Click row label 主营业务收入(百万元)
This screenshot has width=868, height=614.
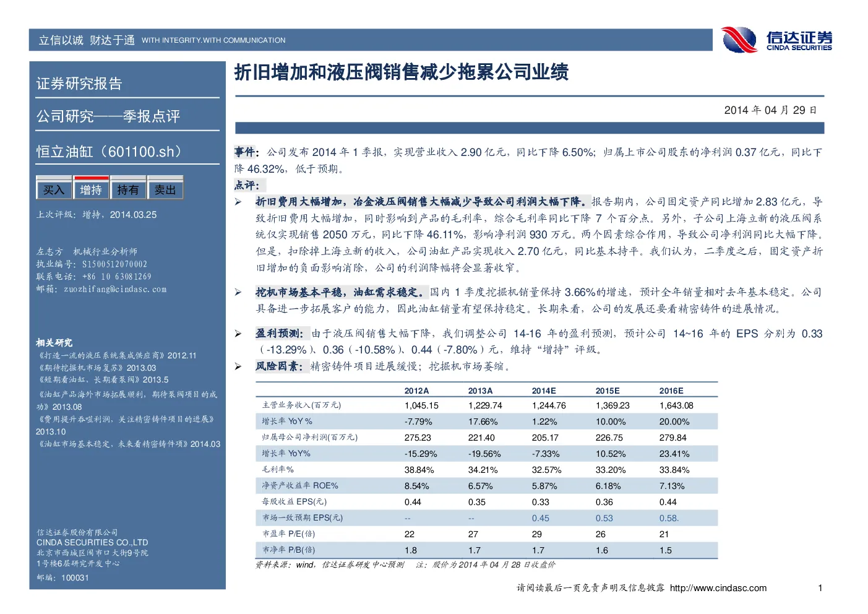[301, 405]
